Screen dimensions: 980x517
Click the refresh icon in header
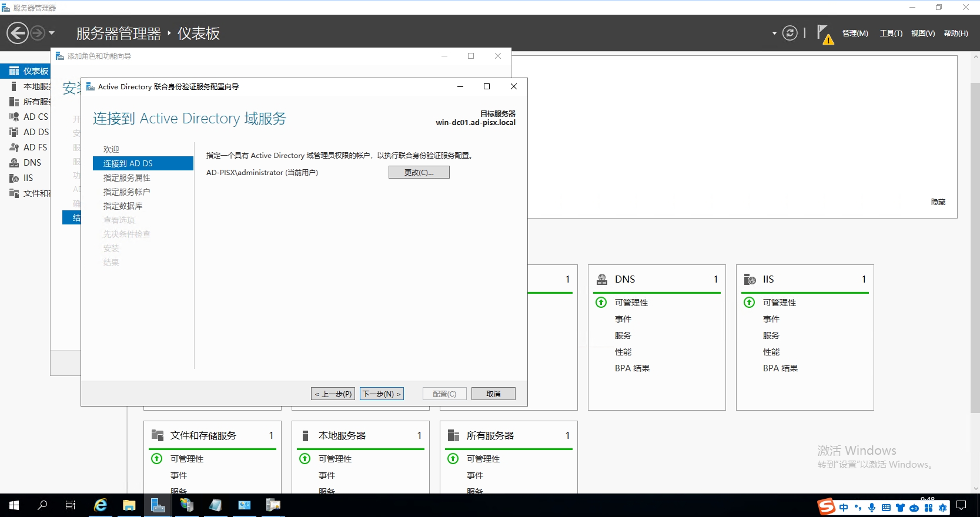(790, 33)
